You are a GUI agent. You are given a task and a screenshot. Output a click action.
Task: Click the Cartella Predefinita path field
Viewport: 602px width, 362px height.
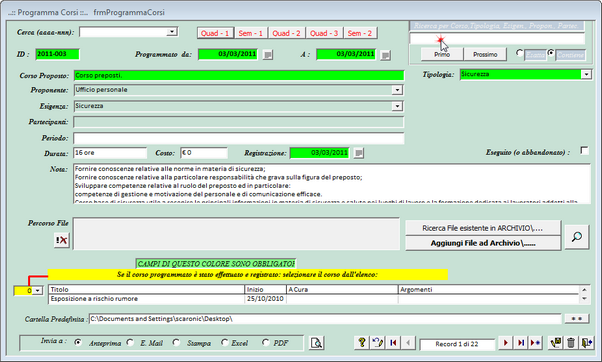coord(325,319)
